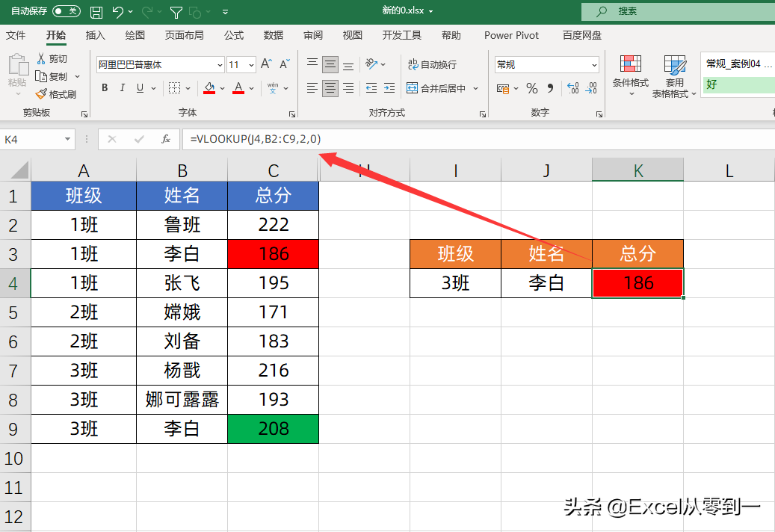Expand the Name Box dropdown arrow

point(67,139)
